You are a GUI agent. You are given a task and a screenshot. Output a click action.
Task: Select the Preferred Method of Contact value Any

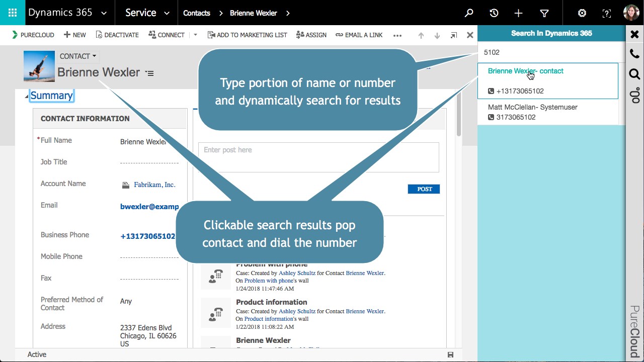(126, 301)
